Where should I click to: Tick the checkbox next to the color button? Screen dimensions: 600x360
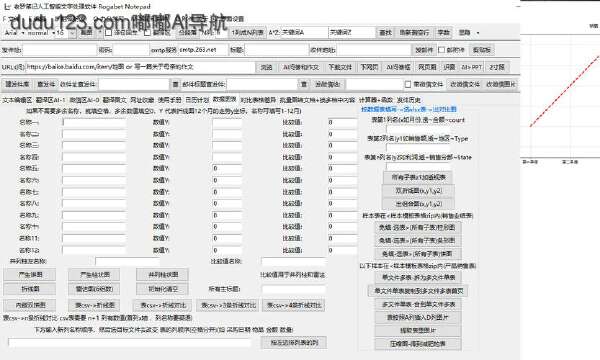tap(108, 33)
